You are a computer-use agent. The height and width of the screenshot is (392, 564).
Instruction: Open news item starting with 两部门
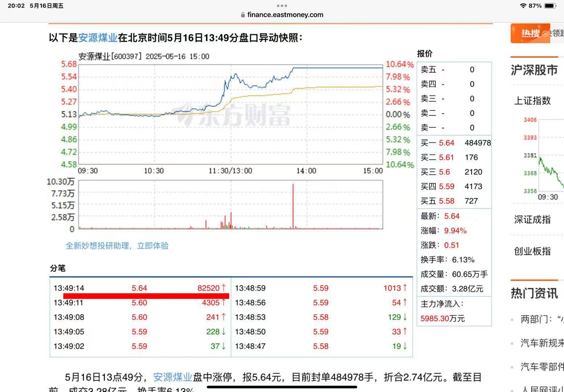click(x=542, y=319)
